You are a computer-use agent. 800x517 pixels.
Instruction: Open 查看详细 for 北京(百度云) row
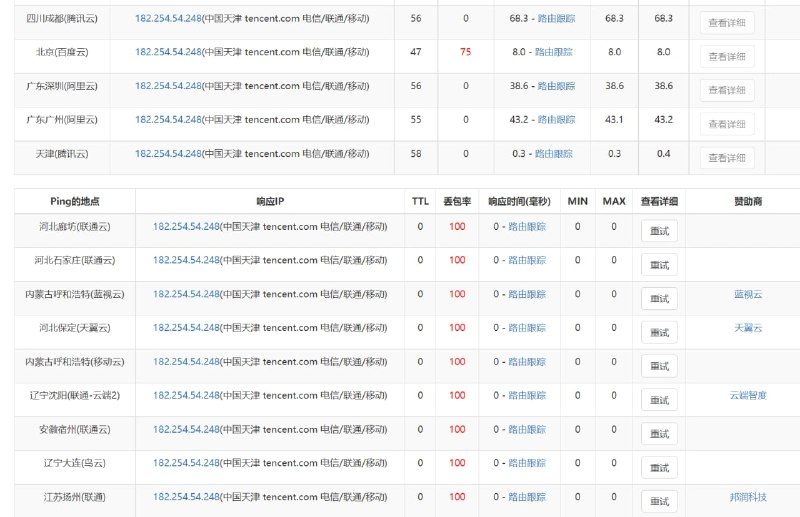tap(727, 56)
